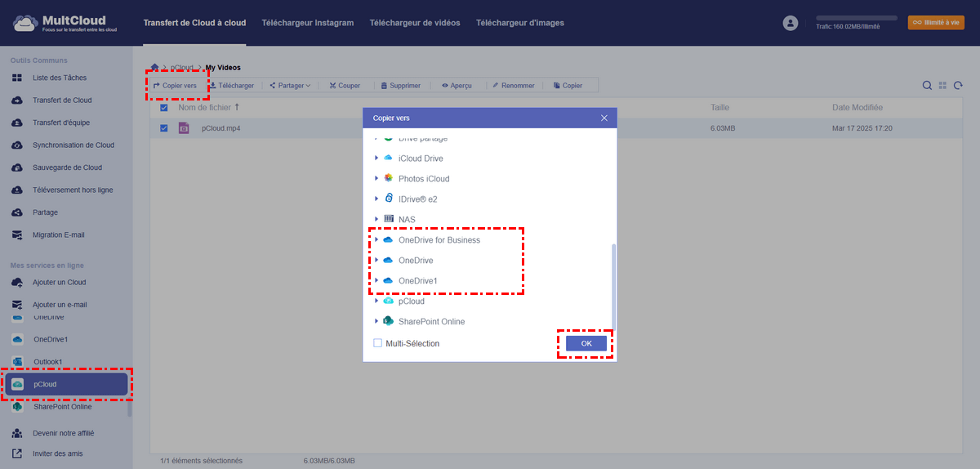Image resolution: width=980 pixels, height=469 pixels.
Task: Open Téléchargeur Instagram tab
Action: pyautogui.click(x=308, y=23)
